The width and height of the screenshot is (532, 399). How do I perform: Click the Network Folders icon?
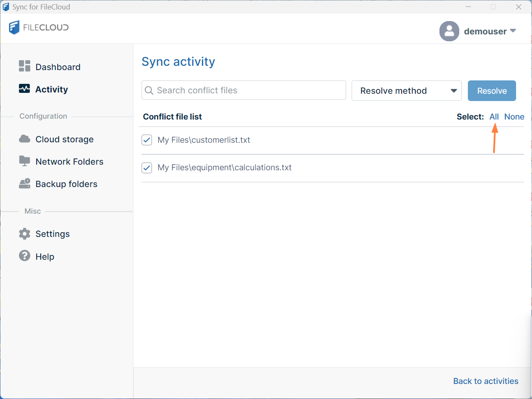pos(25,161)
